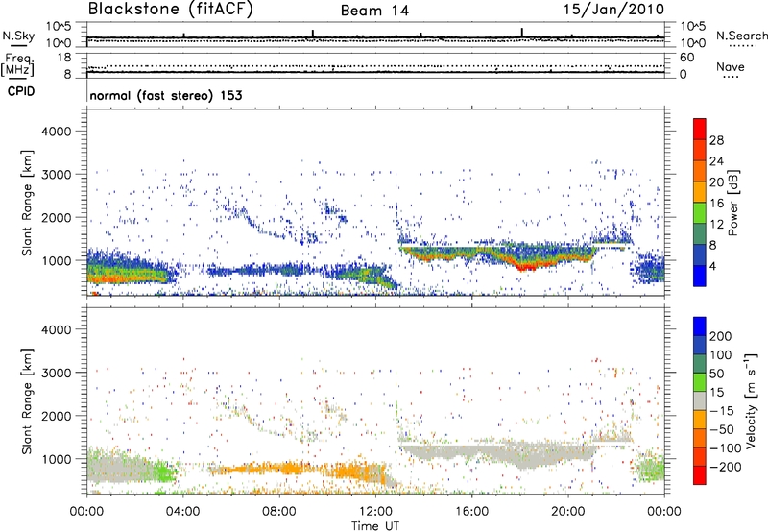This screenshot has height=532, width=768.
Task: Click the 1000 tick label on the velocity panel
Action: (x=56, y=459)
